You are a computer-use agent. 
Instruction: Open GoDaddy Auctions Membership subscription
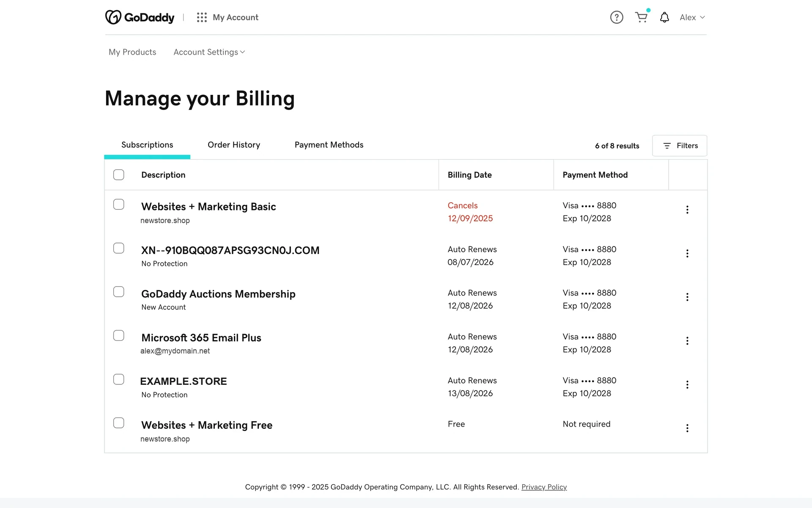coord(218,294)
